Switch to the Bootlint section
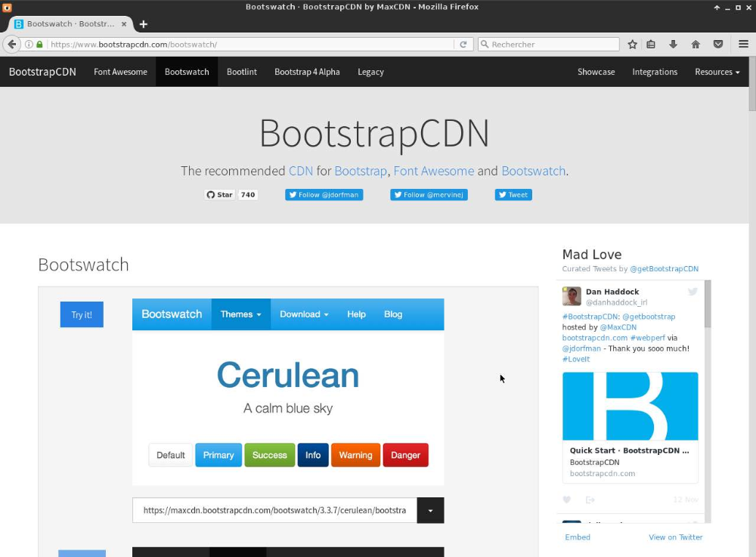 tap(241, 72)
